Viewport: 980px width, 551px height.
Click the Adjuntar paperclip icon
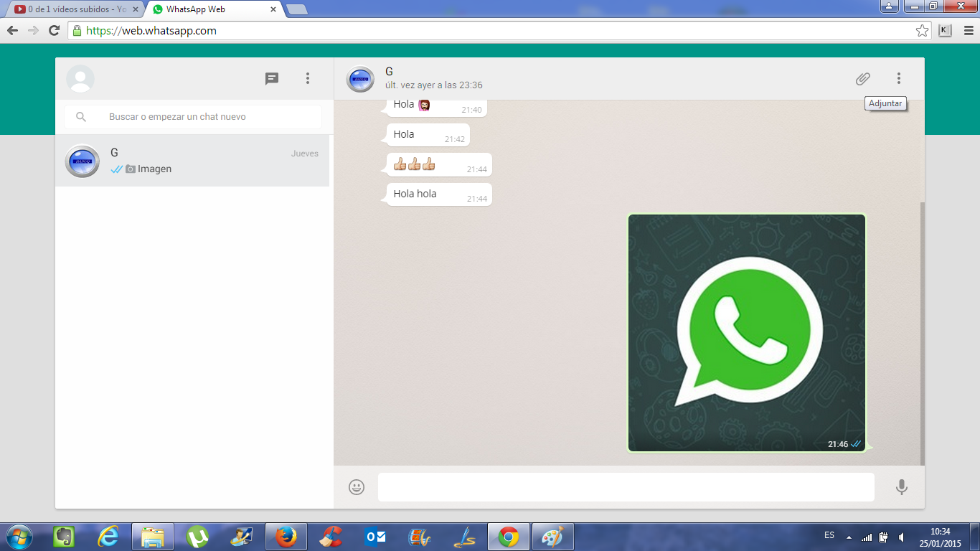862,79
